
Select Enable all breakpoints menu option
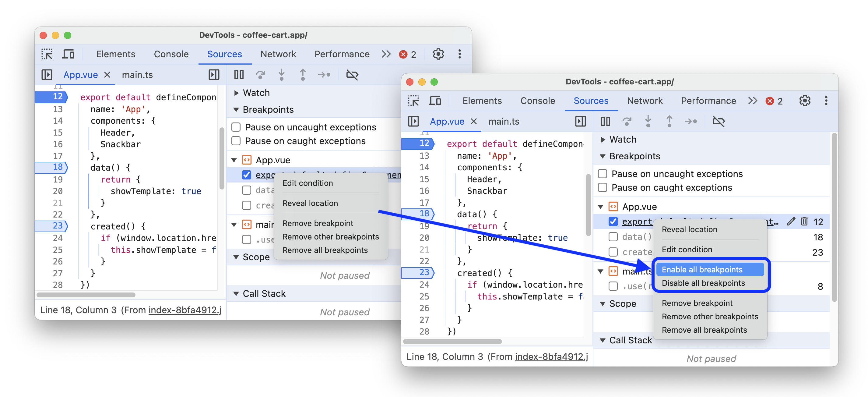coord(702,270)
